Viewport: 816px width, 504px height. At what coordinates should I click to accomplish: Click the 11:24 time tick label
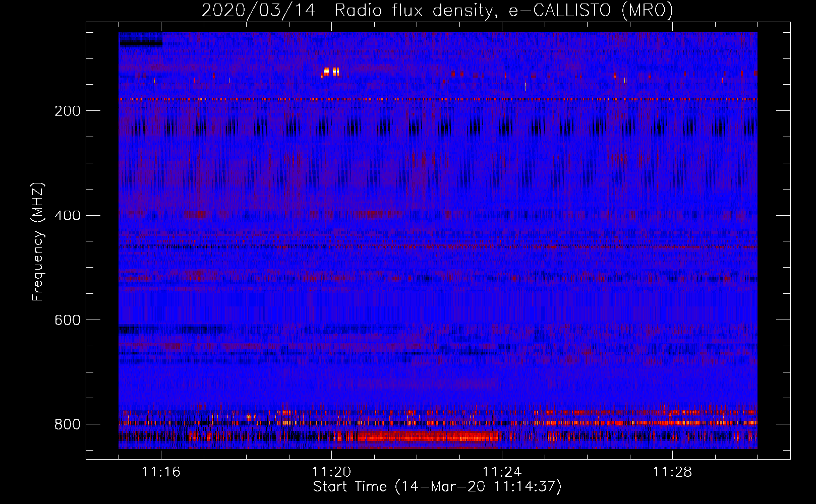coord(502,472)
